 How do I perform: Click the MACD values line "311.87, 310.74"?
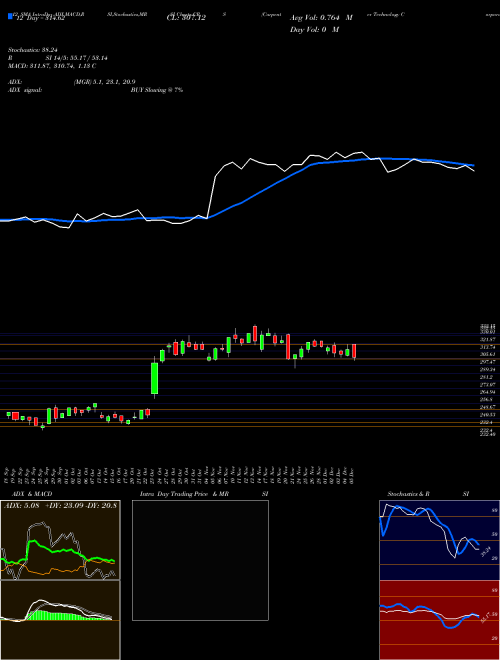(52, 66)
